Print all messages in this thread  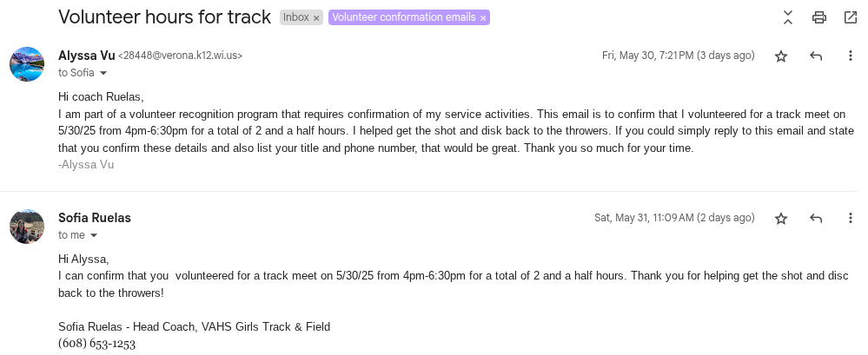pyautogui.click(x=818, y=16)
